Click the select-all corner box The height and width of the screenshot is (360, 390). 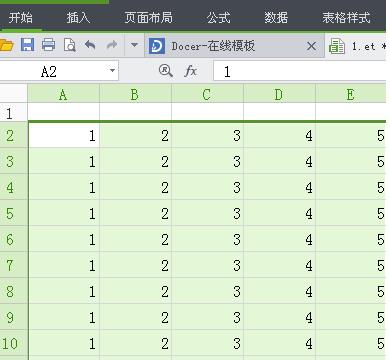(13, 93)
